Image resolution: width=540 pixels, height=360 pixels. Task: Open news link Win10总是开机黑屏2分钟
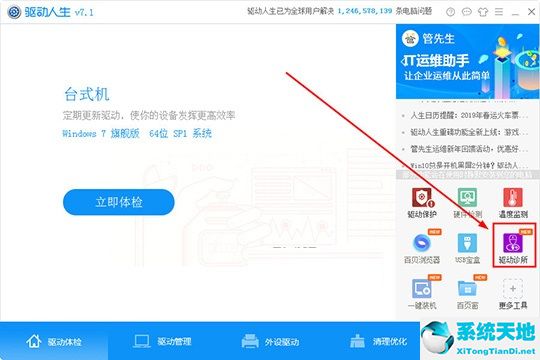click(469, 165)
